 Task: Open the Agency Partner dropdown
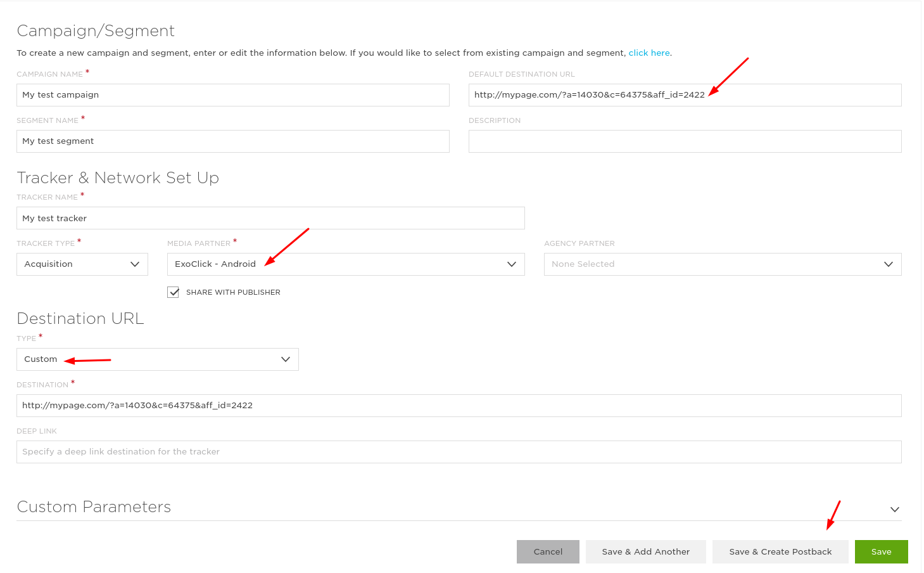click(722, 264)
